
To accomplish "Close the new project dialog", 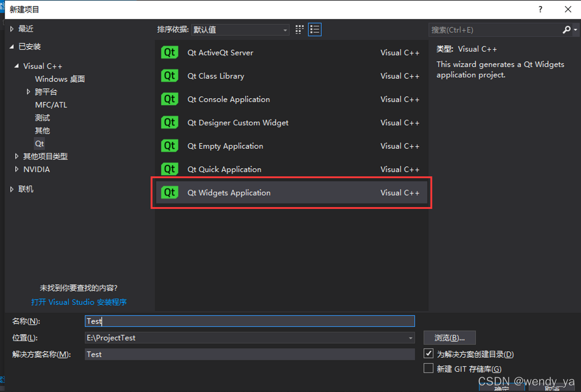I will pos(568,9).
